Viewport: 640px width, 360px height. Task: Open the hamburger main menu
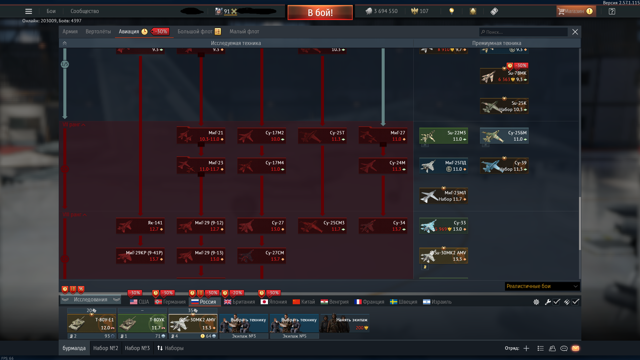(x=29, y=11)
